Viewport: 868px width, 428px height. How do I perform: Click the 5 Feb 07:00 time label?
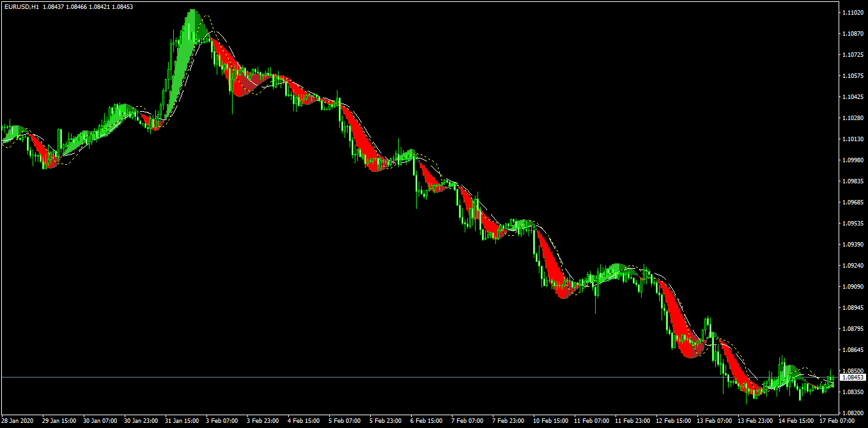[346, 422]
